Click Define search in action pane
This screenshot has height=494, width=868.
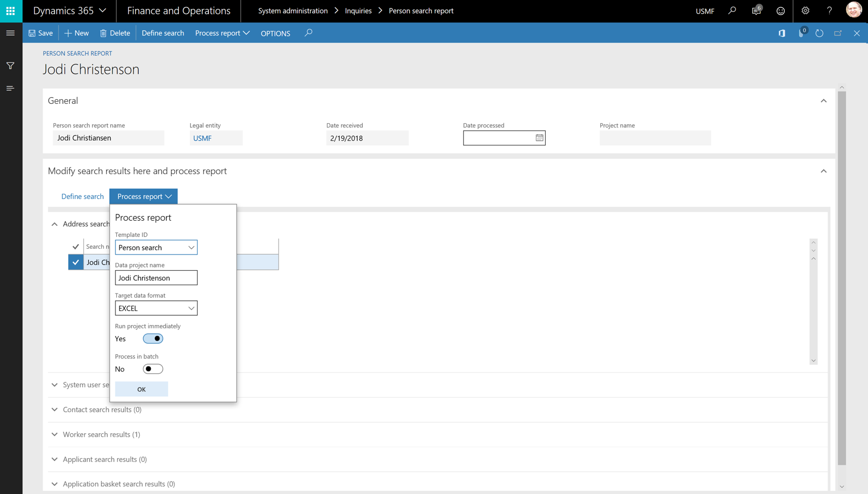coord(163,33)
